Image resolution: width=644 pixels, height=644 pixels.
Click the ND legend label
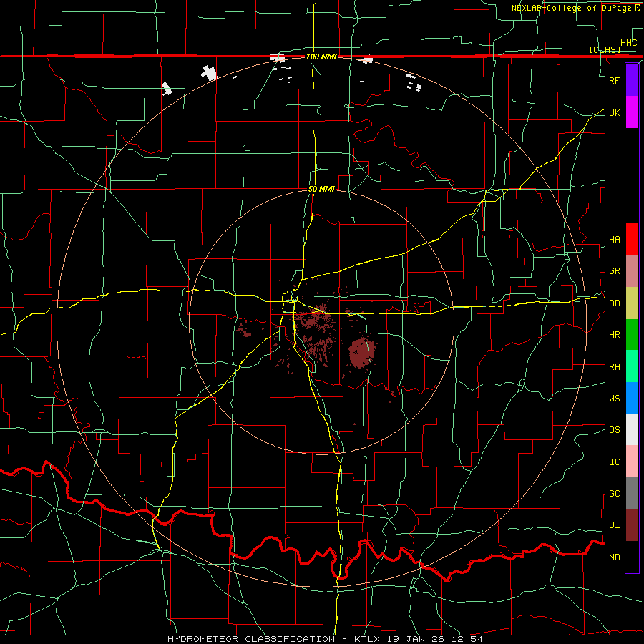click(614, 557)
